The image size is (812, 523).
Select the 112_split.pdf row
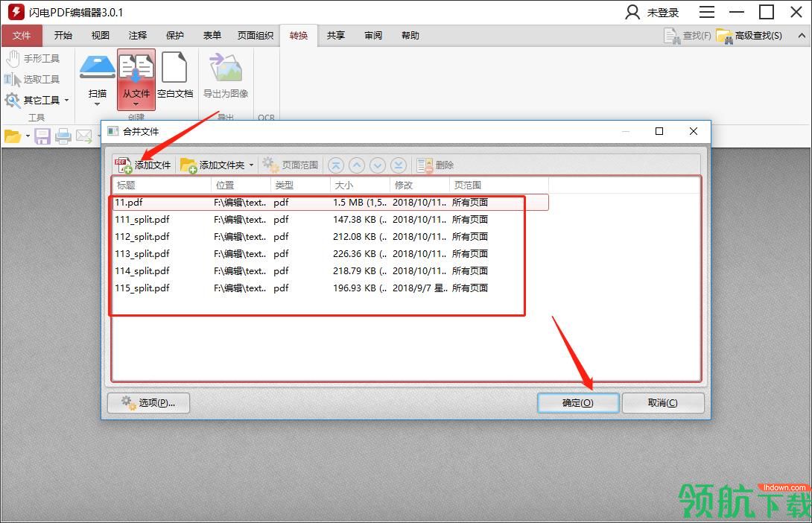point(331,237)
